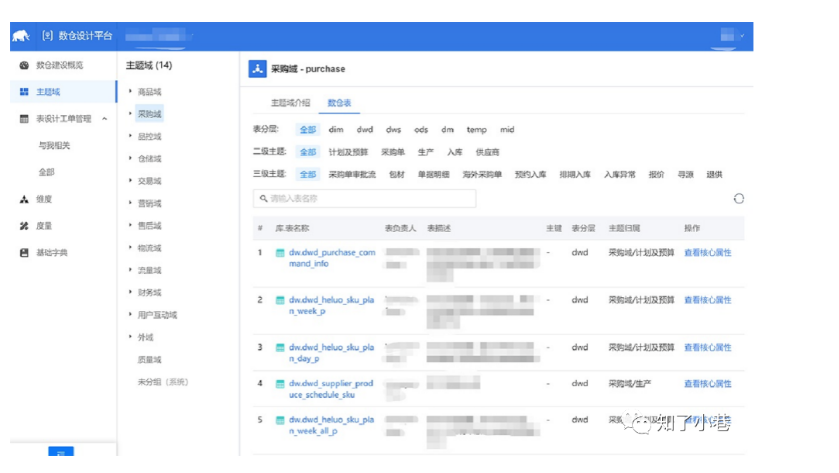Filter 三级主题 by 采购单审批流
The image size is (839, 473).
tap(352, 174)
